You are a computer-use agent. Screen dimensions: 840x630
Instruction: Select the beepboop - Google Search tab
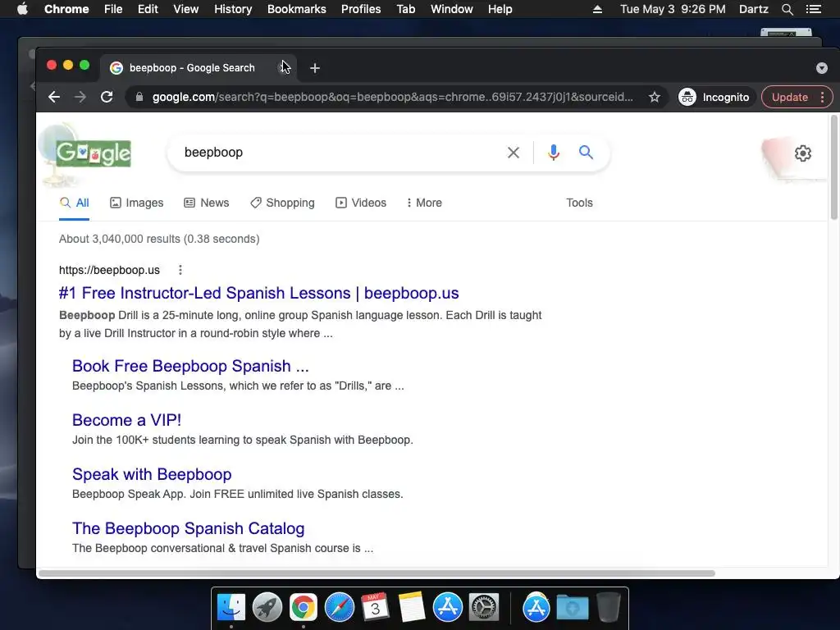pyautogui.click(x=197, y=68)
